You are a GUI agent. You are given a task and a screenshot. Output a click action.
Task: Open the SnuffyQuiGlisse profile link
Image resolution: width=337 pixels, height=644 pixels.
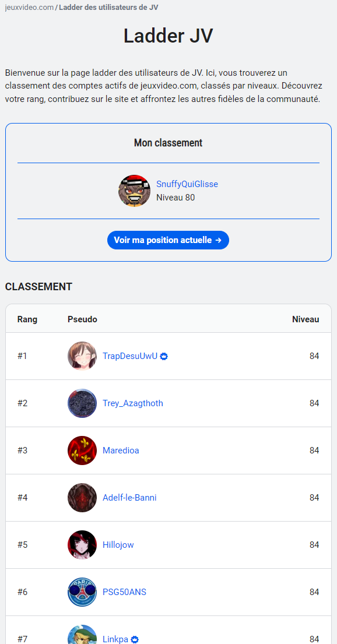pyautogui.click(x=187, y=184)
